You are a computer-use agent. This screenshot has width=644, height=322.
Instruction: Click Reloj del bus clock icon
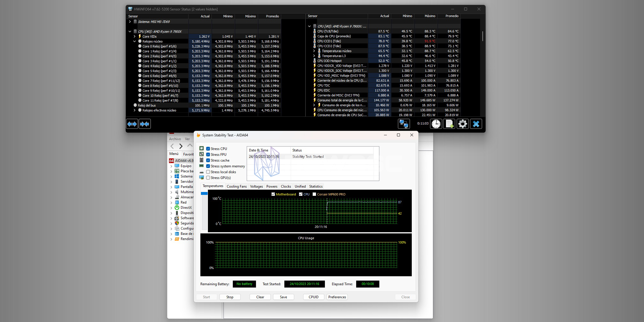(135, 105)
